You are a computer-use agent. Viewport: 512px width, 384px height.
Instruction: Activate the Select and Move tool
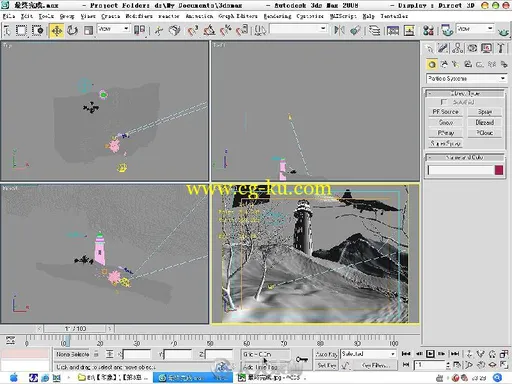[56, 30]
